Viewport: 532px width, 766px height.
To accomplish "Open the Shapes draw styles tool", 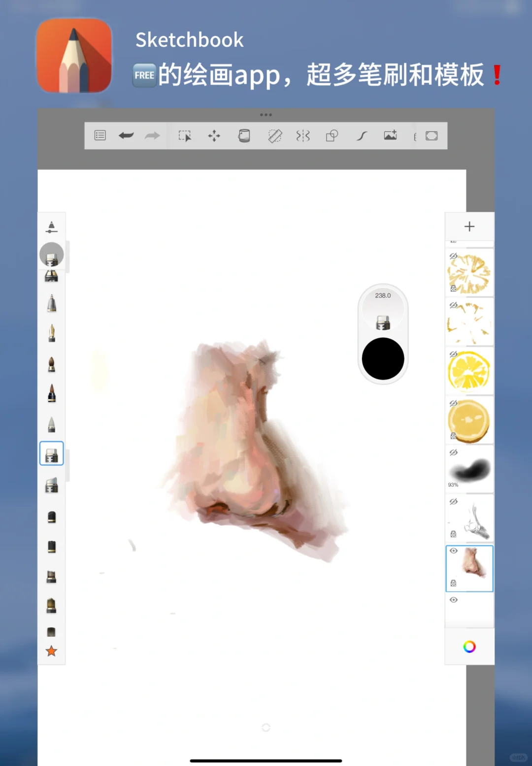I will 332,136.
